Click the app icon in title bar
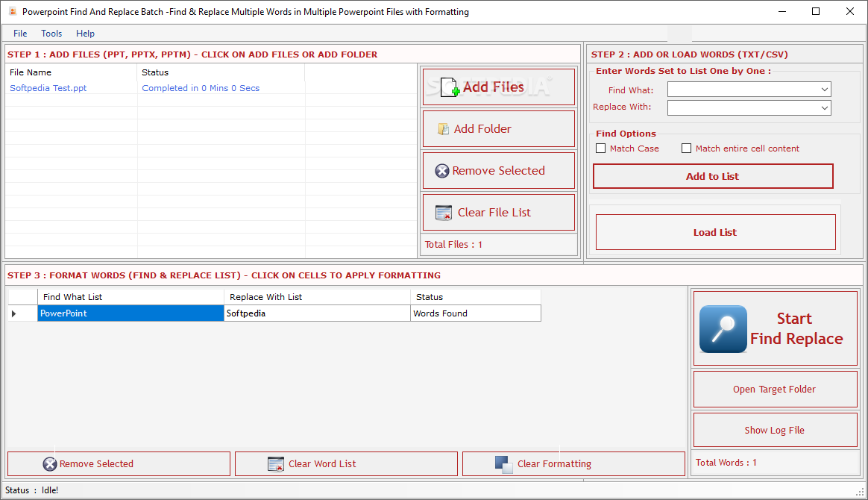Screen dimensions: 868x500 coord(13,12)
